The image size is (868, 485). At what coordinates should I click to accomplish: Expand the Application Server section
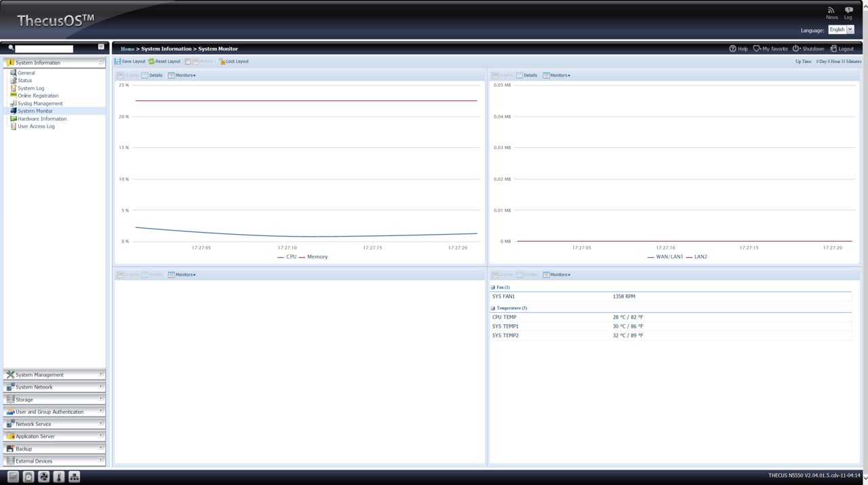click(x=54, y=436)
